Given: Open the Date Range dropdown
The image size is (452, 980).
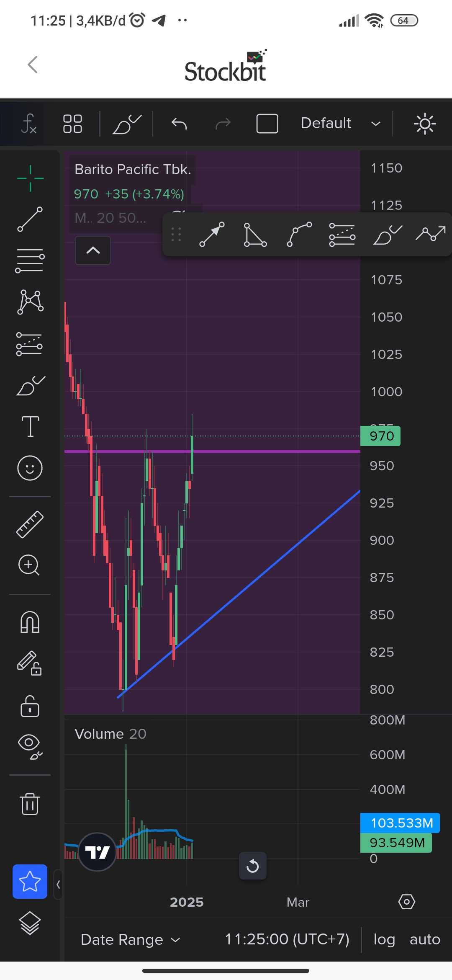Looking at the screenshot, I should (130, 940).
